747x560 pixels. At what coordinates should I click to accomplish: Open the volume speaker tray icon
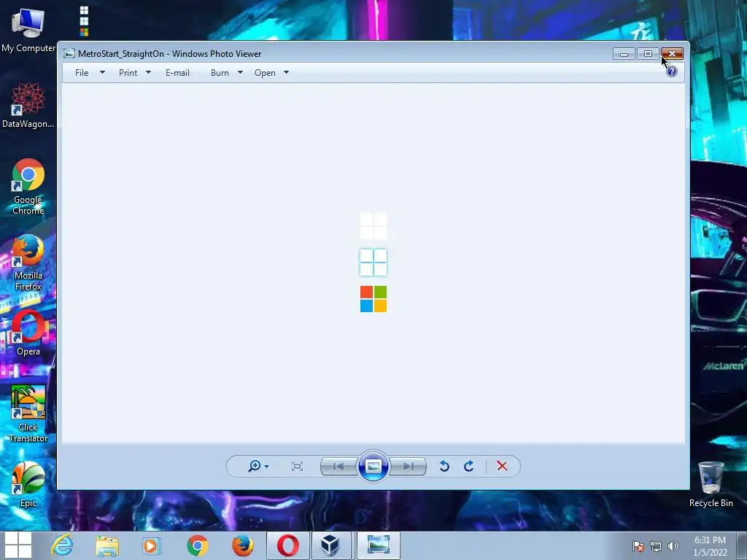673,546
